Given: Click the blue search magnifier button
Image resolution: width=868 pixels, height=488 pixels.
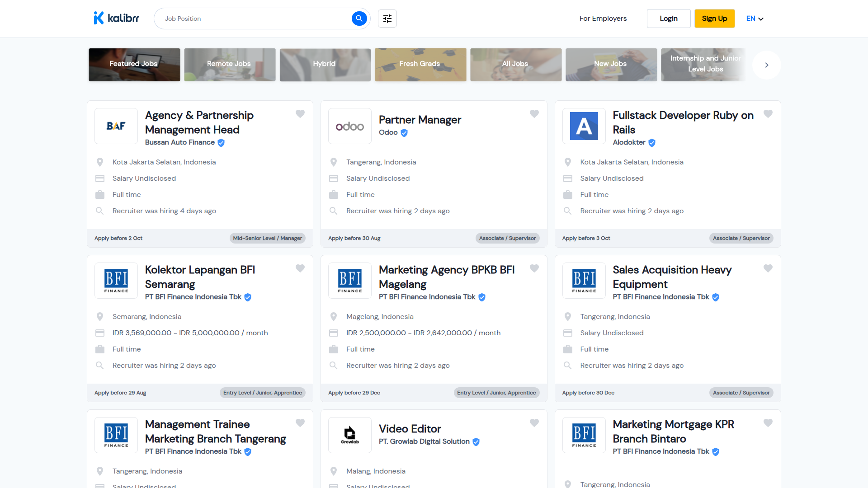Looking at the screenshot, I should click(x=359, y=19).
